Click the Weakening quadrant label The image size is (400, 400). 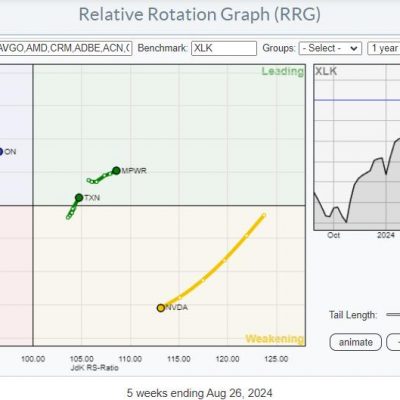275,339
